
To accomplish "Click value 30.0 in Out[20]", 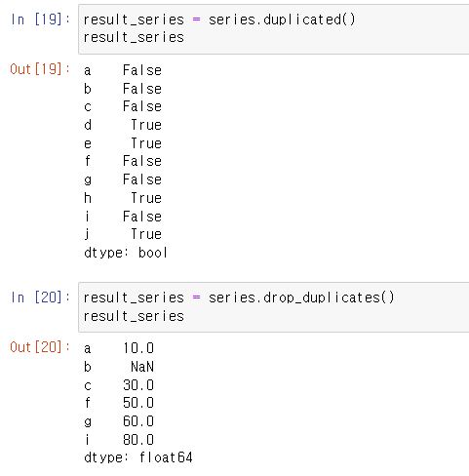I will (138, 385).
